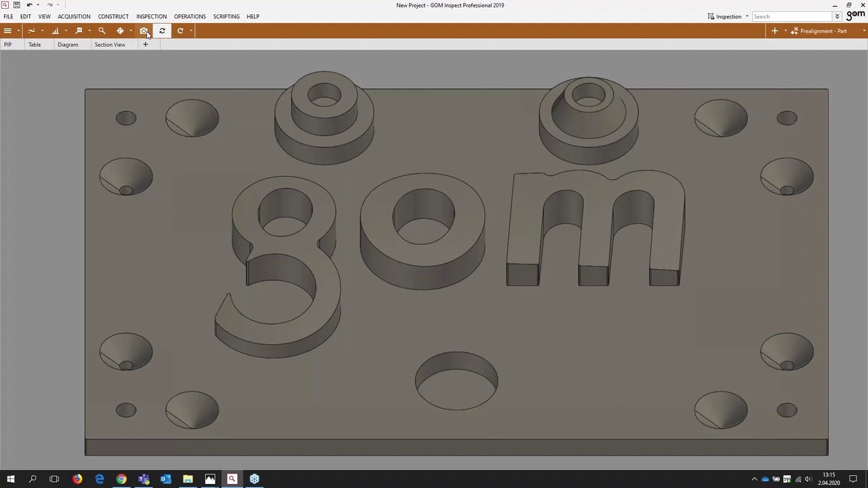Show hidden system tray icons
Screen dimensions: 868x488
point(754,479)
